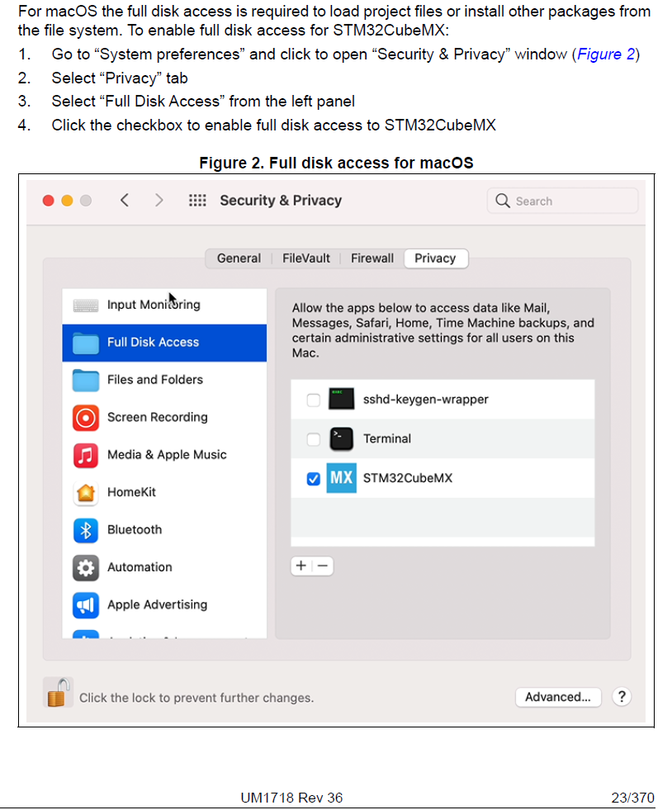Select Apple Advertising label in the list
This screenshot has height=810, width=672.
click(157, 604)
